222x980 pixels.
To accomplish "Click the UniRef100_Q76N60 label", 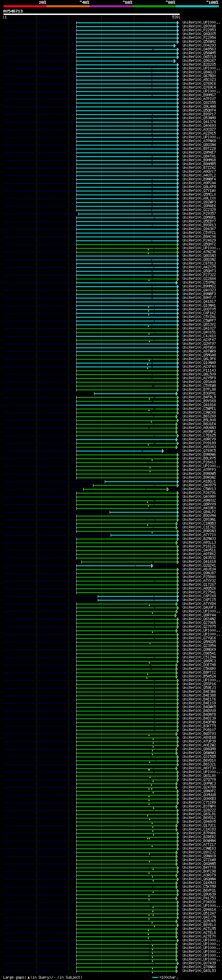I will pos(199,967).
